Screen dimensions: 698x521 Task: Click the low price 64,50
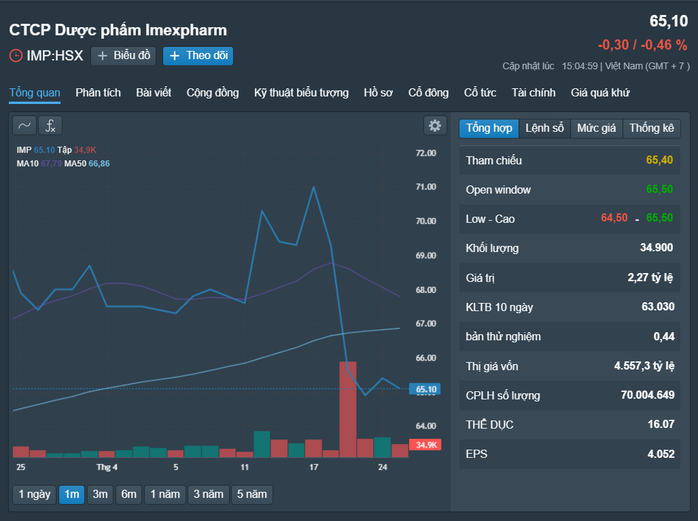coord(614,218)
